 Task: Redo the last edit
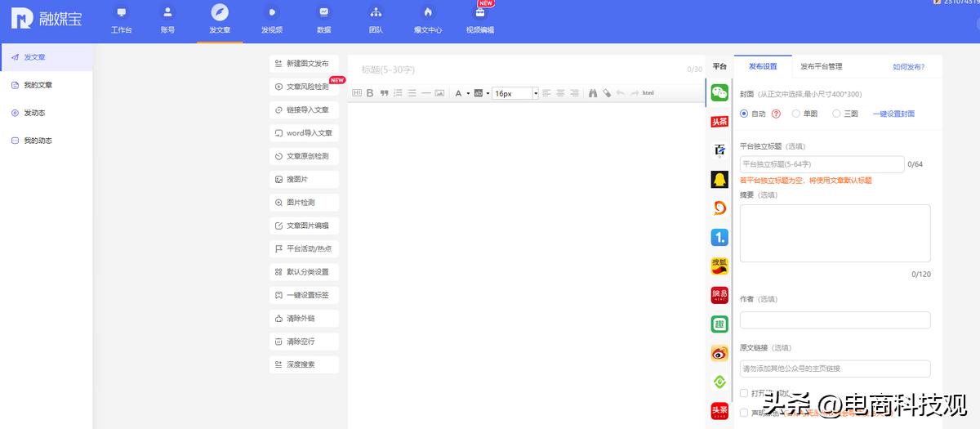point(635,93)
